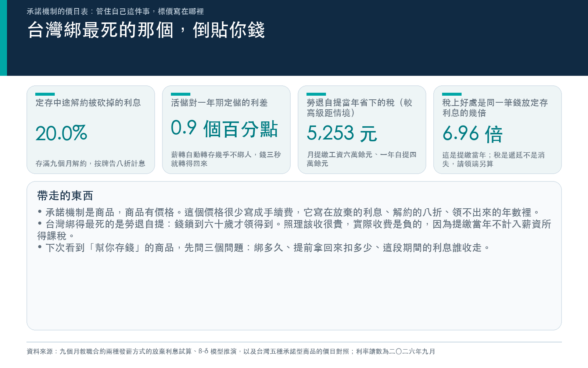
Task: Select the subtitle starting with 承諾機制的價目表
Action: point(115,11)
